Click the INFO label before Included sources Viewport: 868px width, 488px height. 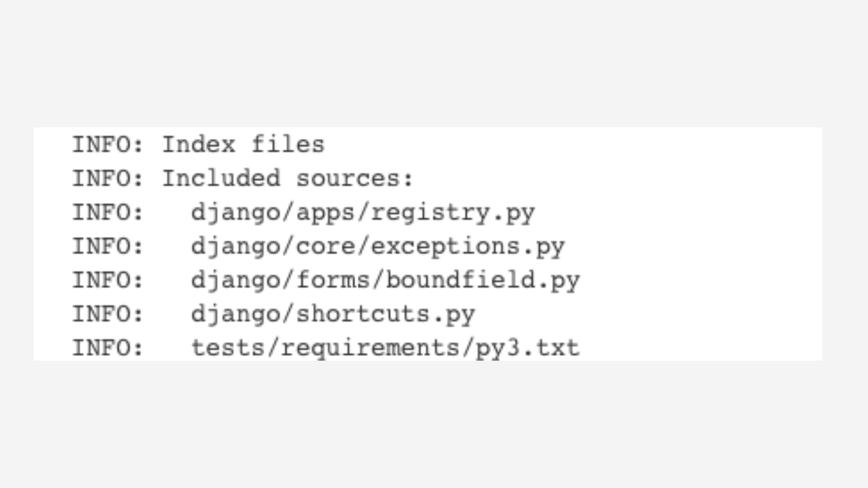point(108,178)
